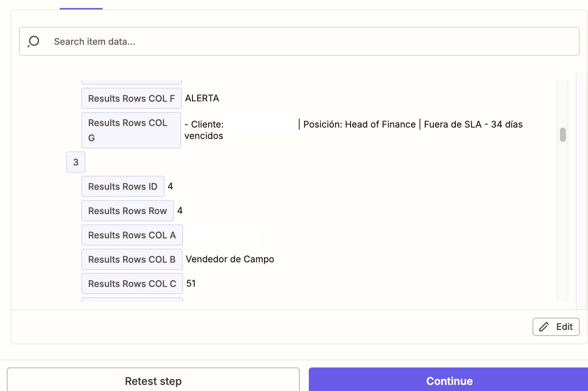Viewport: 588px width, 391px height.
Task: Click the Edit button
Action: click(556, 327)
